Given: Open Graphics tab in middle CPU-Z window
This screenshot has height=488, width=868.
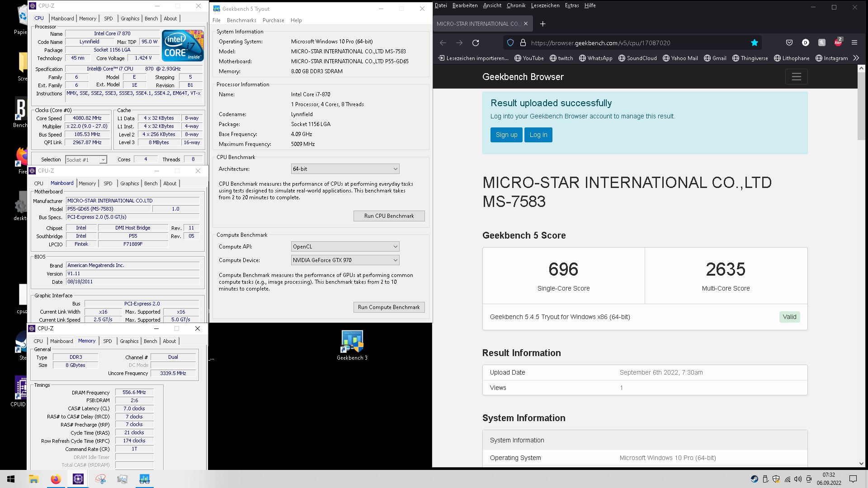Looking at the screenshot, I should click(x=130, y=183).
